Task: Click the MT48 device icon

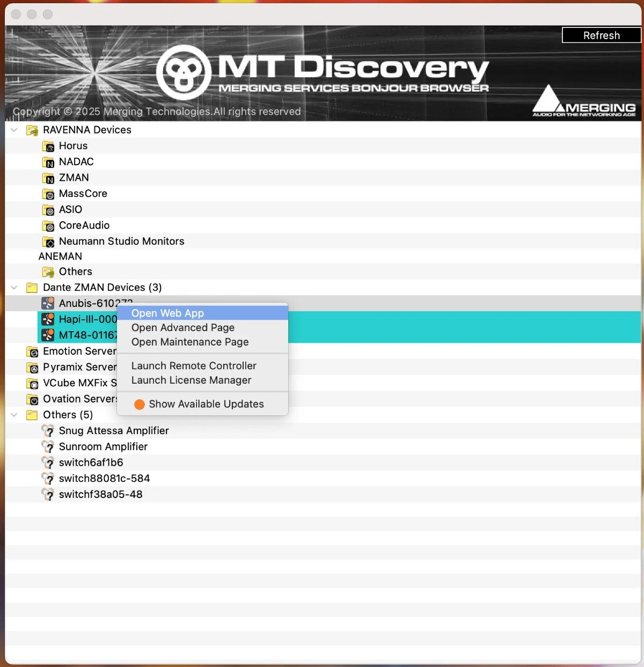Action: tap(48, 335)
